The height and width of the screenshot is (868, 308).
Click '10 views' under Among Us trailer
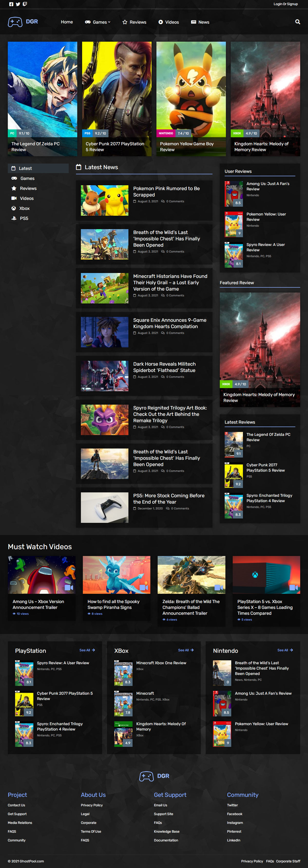23,614
